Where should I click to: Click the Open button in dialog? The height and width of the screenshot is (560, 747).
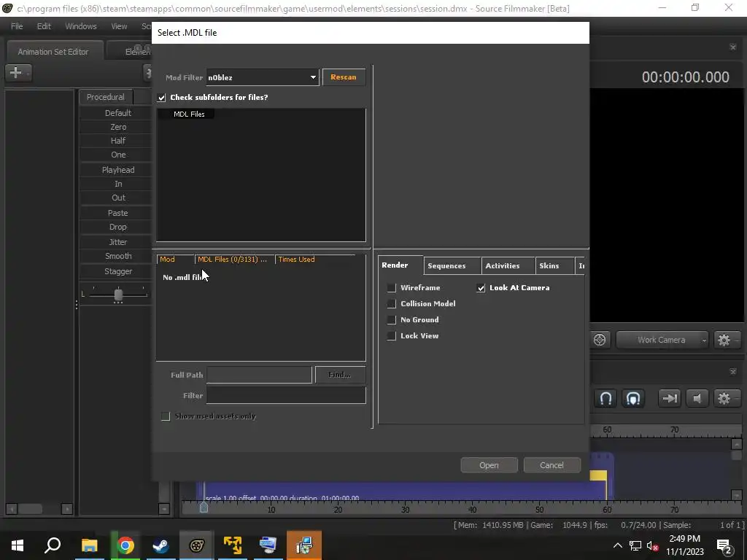click(x=489, y=465)
